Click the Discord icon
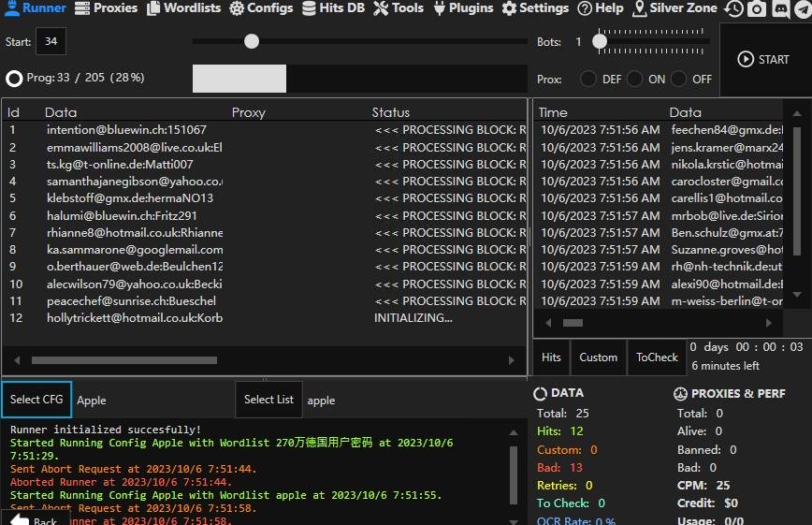 coord(779,9)
